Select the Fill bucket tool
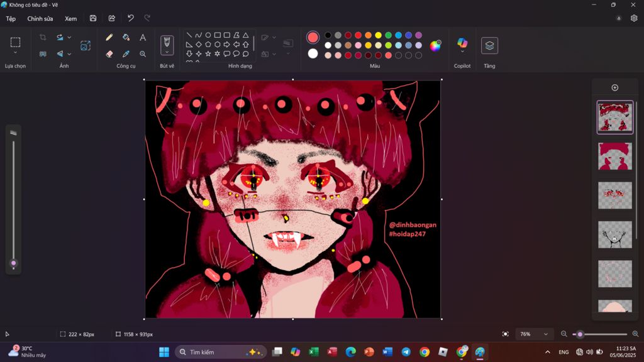Image resolution: width=644 pixels, height=362 pixels. pyautogui.click(x=126, y=38)
